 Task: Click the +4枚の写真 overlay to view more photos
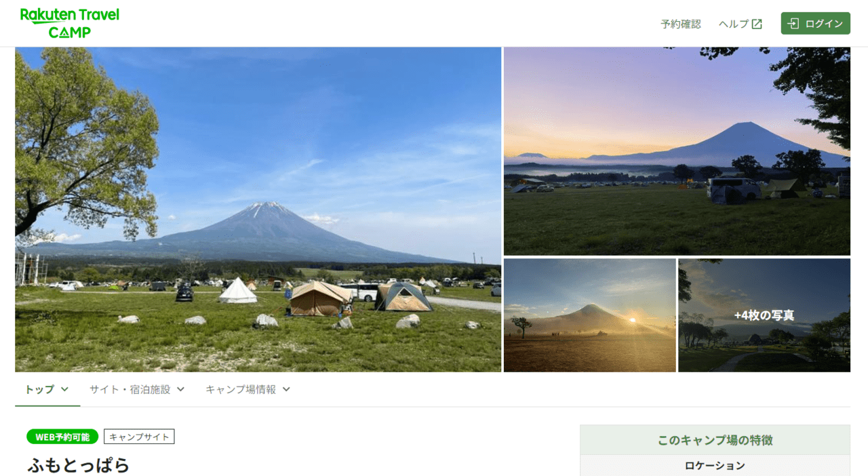coord(764,315)
